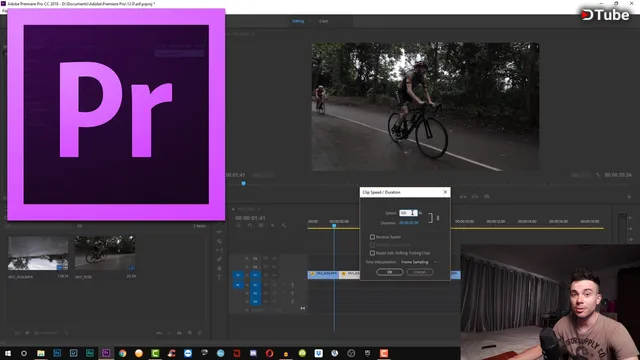Open Opera browser from the taskbar
Viewport: 640px width, 360px height.
click(269, 353)
